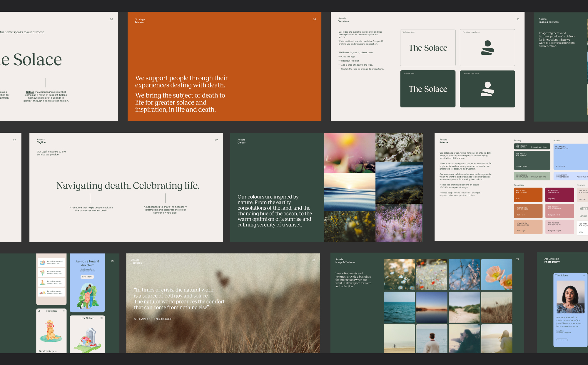Open hamburger menu on the gravestone mobile screen
Screen dimensions: 588x365
102,318
